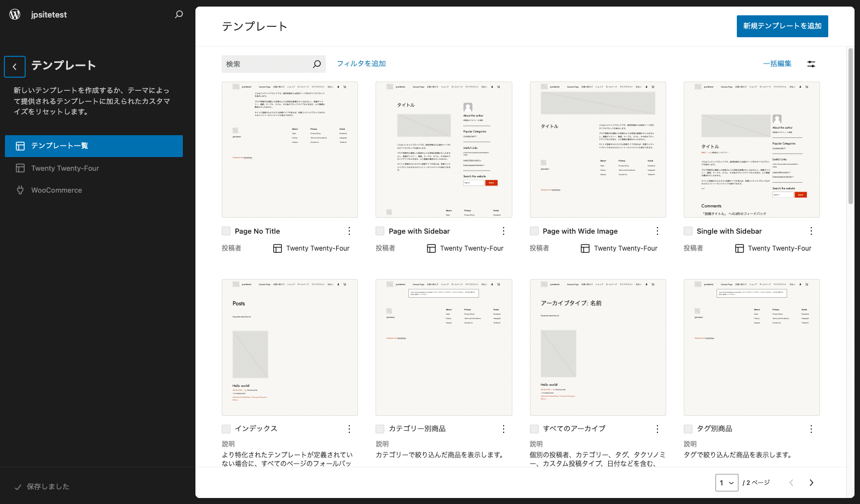Click the search magnifier icon in the field
The width and height of the screenshot is (860, 504).
(316, 64)
